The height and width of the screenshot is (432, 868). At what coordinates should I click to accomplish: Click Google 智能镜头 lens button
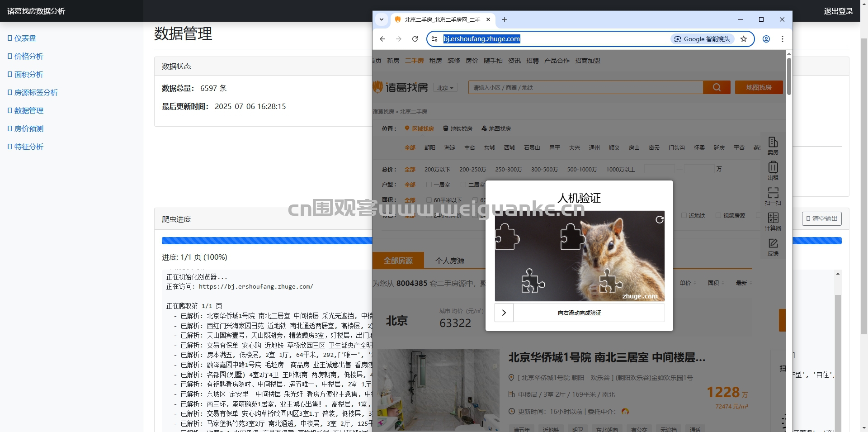[x=702, y=39]
